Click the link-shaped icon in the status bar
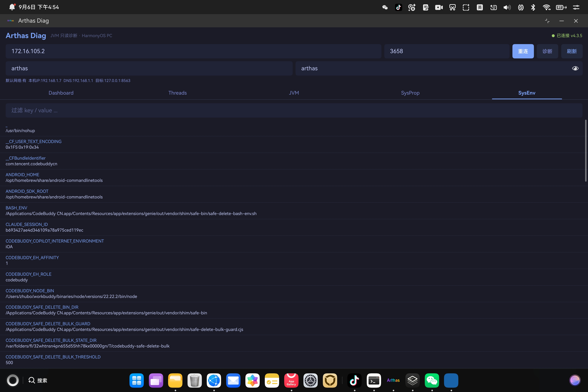Viewport: 588px width, 392px height. click(x=521, y=7)
